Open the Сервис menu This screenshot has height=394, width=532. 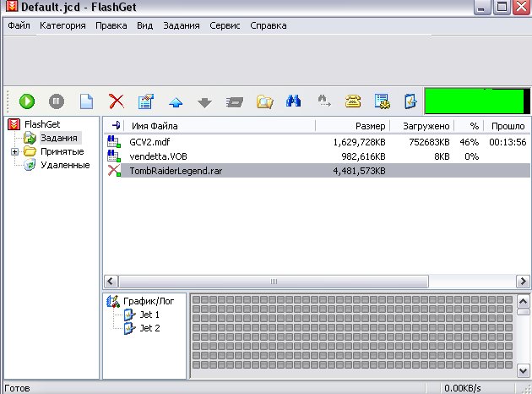225,25
